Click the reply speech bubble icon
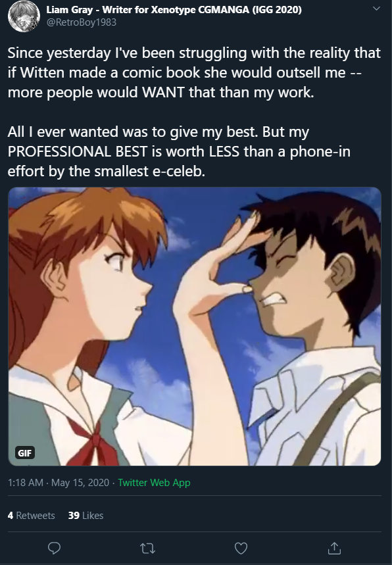This screenshot has height=565, width=392. [54, 548]
